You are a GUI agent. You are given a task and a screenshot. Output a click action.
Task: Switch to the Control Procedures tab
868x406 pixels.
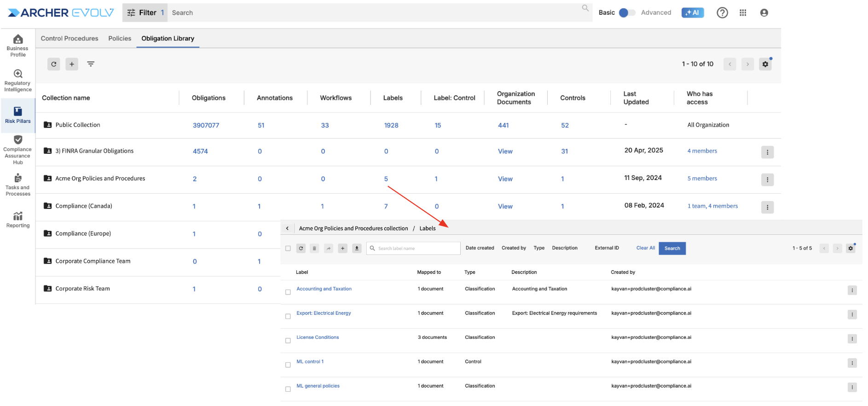tap(69, 39)
